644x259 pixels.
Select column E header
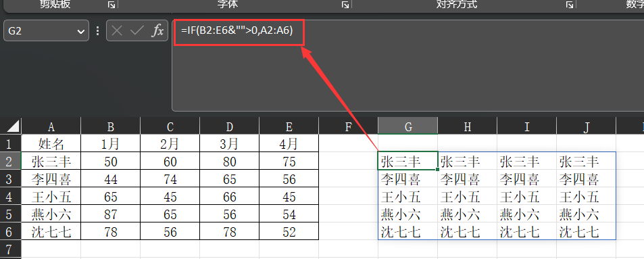coord(289,126)
